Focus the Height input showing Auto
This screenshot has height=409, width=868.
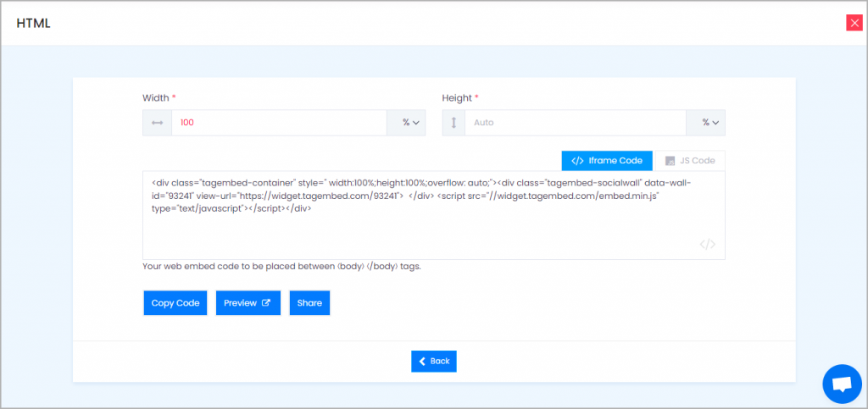tap(576, 123)
